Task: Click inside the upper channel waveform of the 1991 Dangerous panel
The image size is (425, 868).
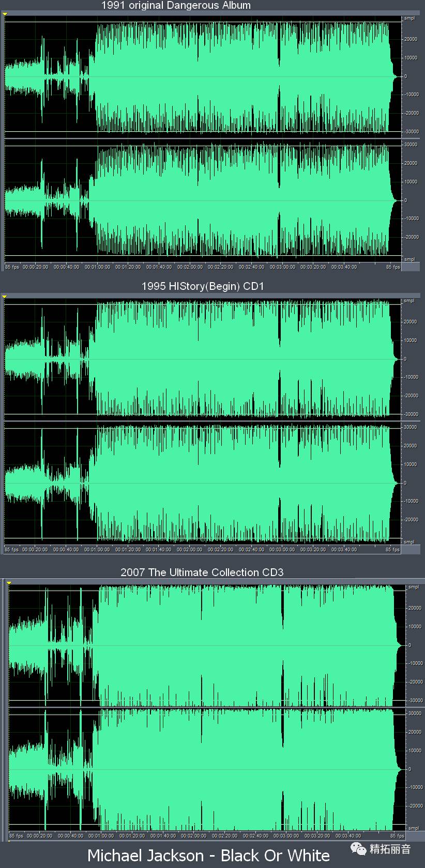Action: pyautogui.click(x=203, y=76)
